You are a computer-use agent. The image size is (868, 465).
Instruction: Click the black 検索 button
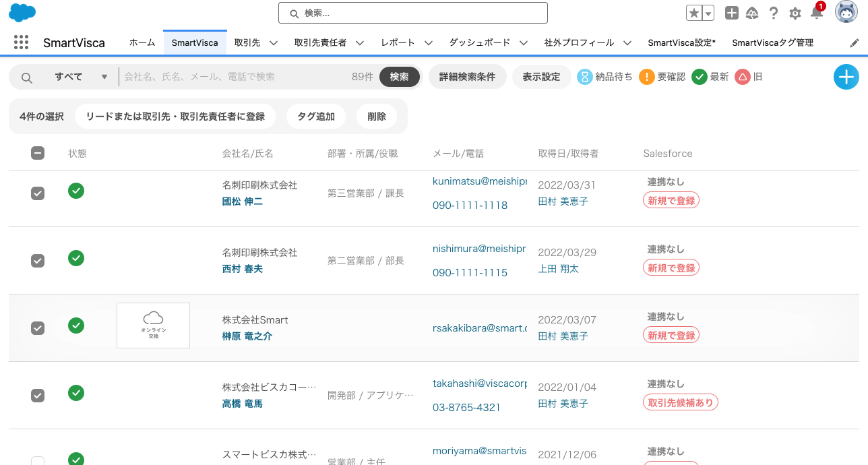click(400, 77)
